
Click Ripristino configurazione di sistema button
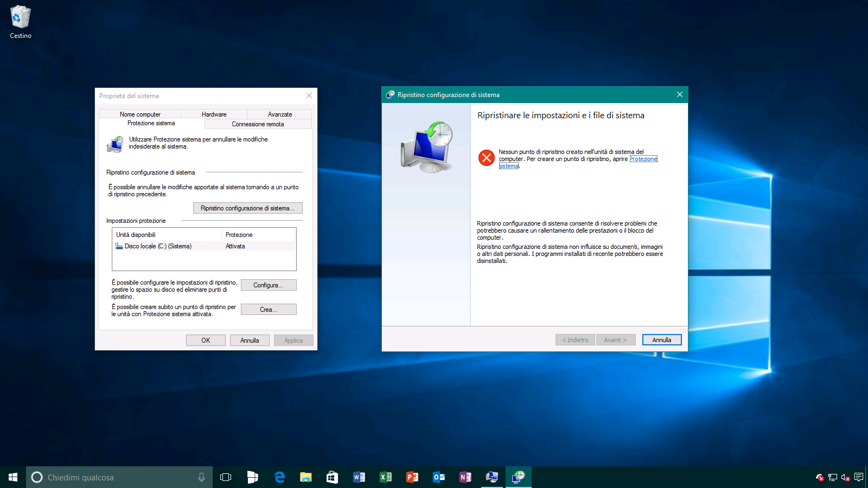pos(248,208)
